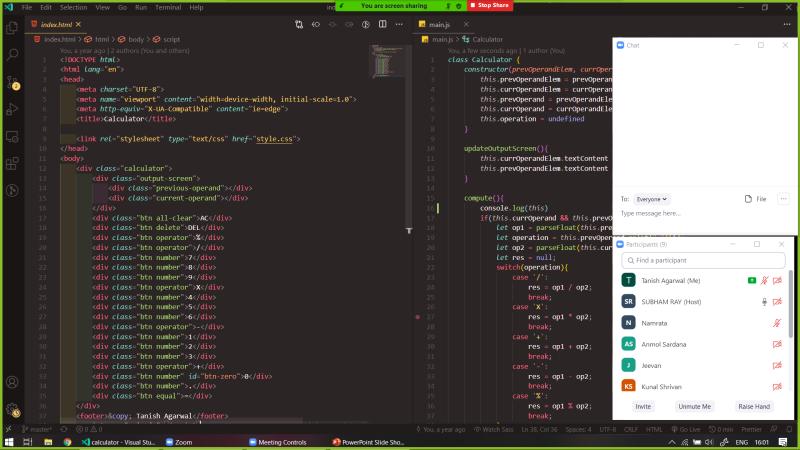The height and width of the screenshot is (450, 800).
Task: Open Source Control view with badge
Action: point(12,82)
